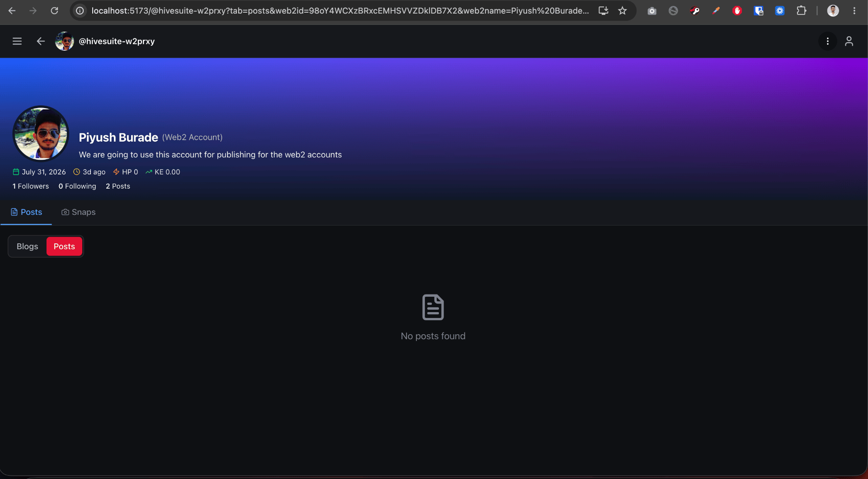
Task: Click the address bar URL field
Action: (x=340, y=10)
